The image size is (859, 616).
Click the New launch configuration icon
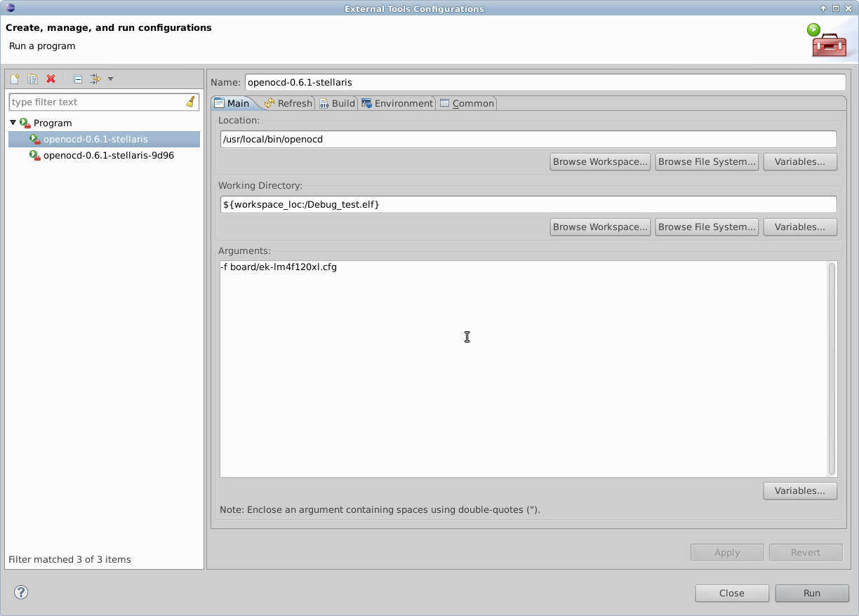[x=14, y=79]
